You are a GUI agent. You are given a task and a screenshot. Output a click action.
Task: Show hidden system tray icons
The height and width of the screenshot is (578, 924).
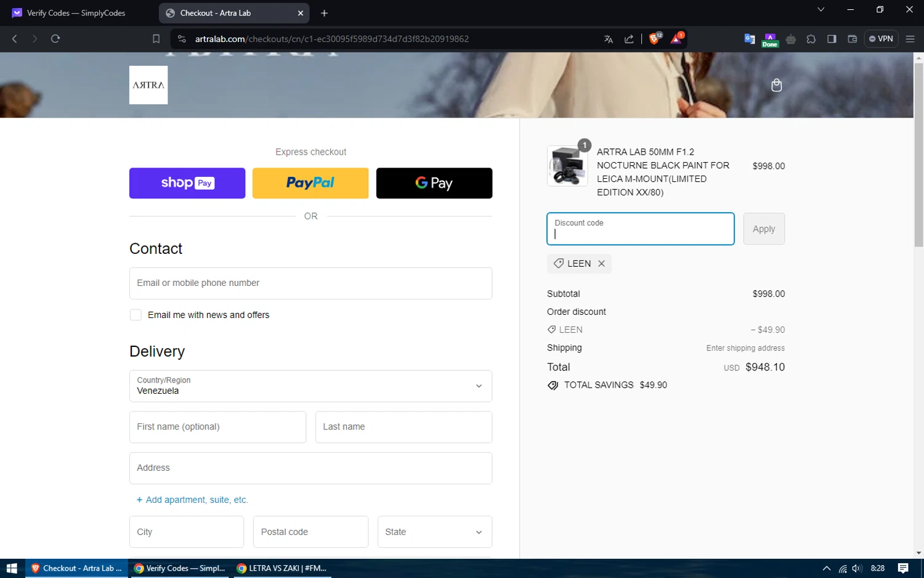[827, 568]
